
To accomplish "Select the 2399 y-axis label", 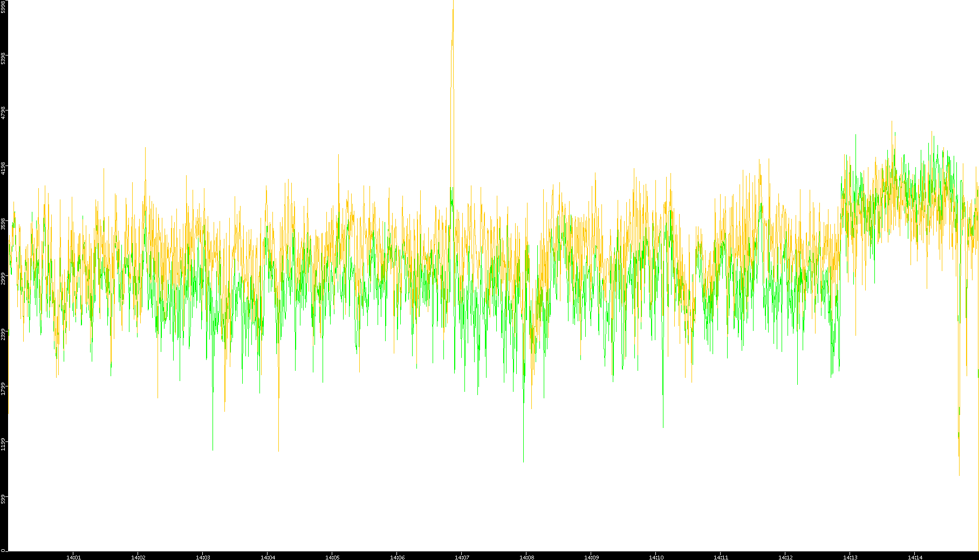I will click(x=3, y=334).
